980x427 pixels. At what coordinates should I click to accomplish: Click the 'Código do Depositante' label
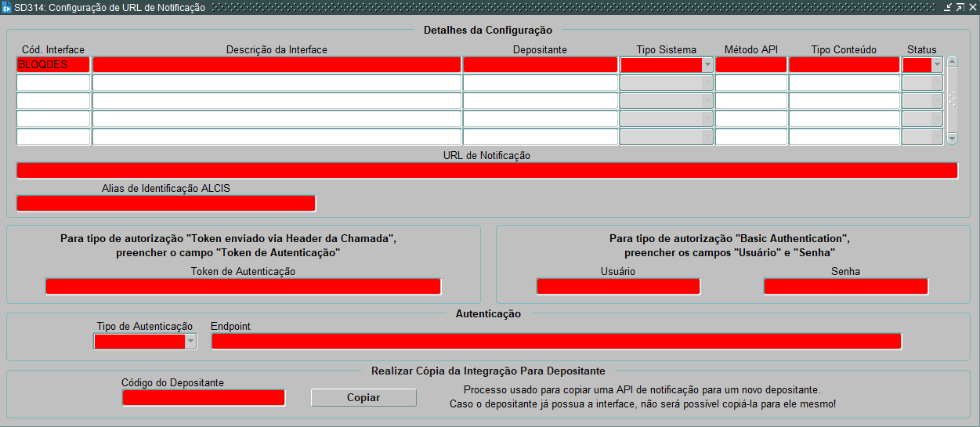click(172, 382)
